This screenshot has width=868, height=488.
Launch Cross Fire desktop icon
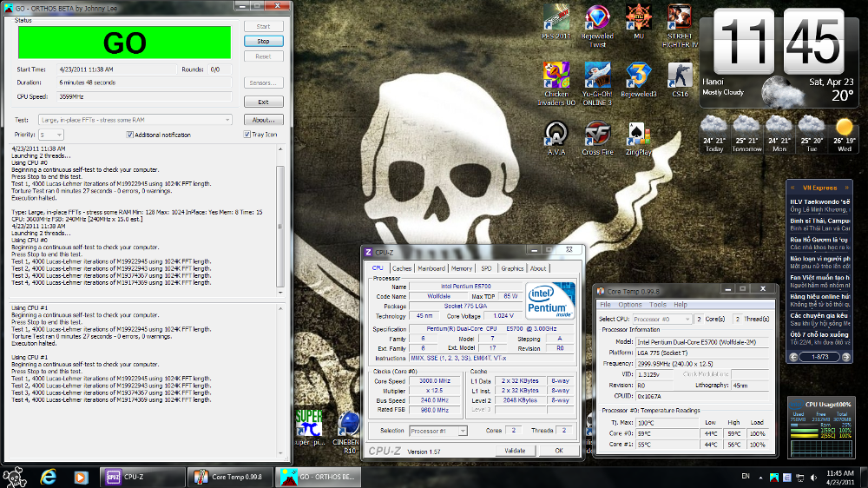pos(597,138)
